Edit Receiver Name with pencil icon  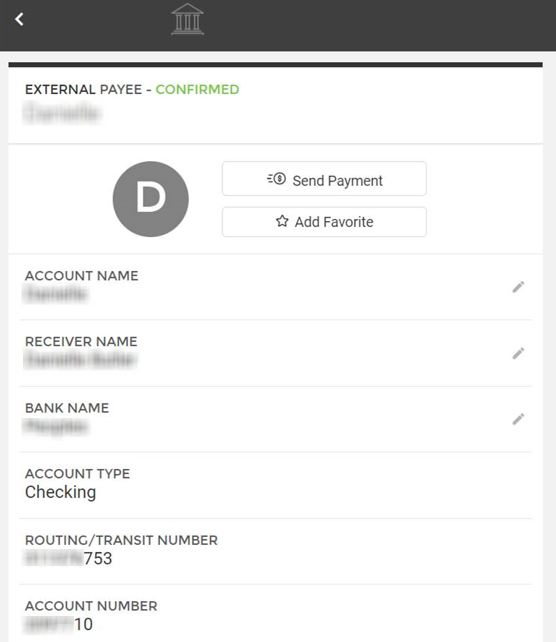(518, 353)
